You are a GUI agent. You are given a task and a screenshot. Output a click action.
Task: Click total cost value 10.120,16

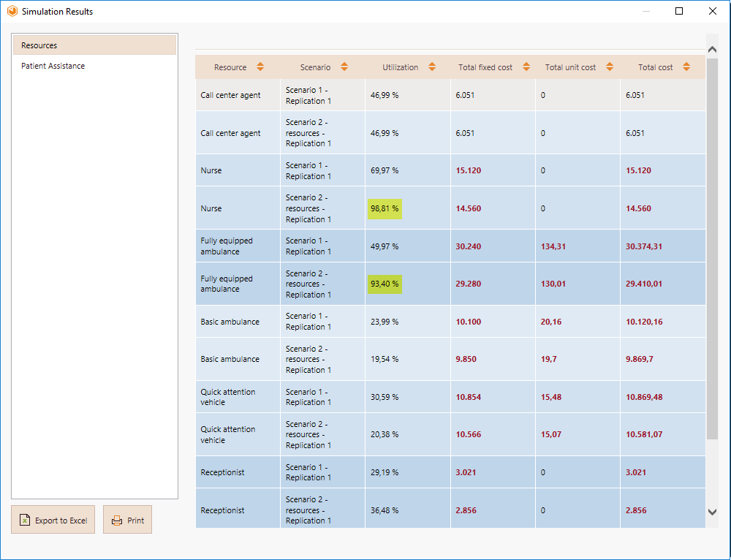tap(644, 322)
